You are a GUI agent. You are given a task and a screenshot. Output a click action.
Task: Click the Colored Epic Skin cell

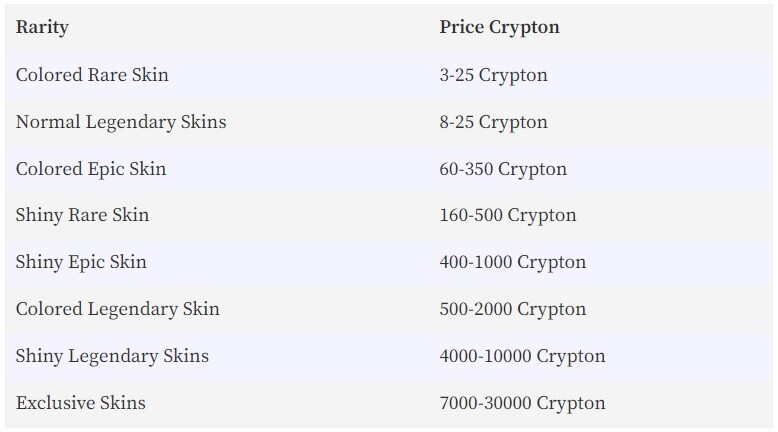pos(91,169)
